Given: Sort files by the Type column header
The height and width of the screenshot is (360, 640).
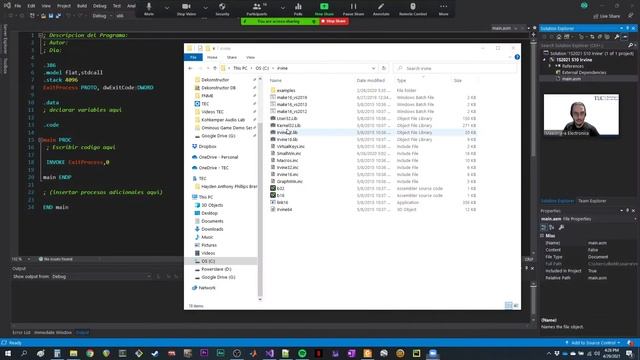Looking at the screenshot, I should (401, 80).
